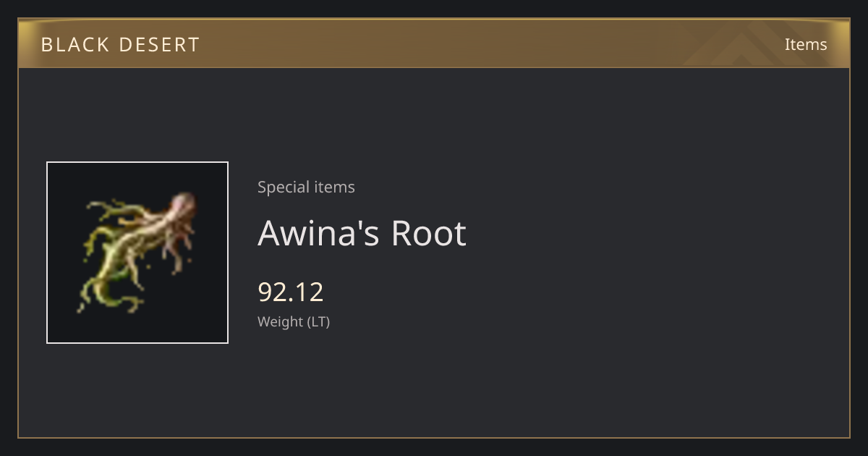Click the word Special in the category line
Screen dimensions: 868x456
278,187
